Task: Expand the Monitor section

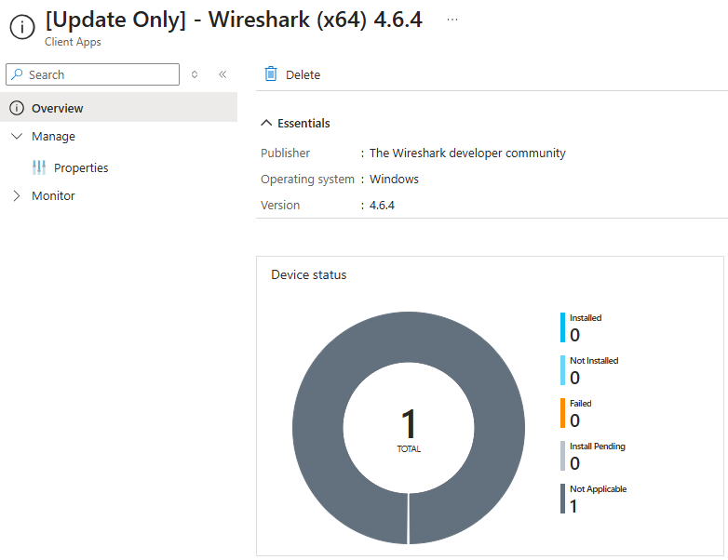Action: point(16,195)
